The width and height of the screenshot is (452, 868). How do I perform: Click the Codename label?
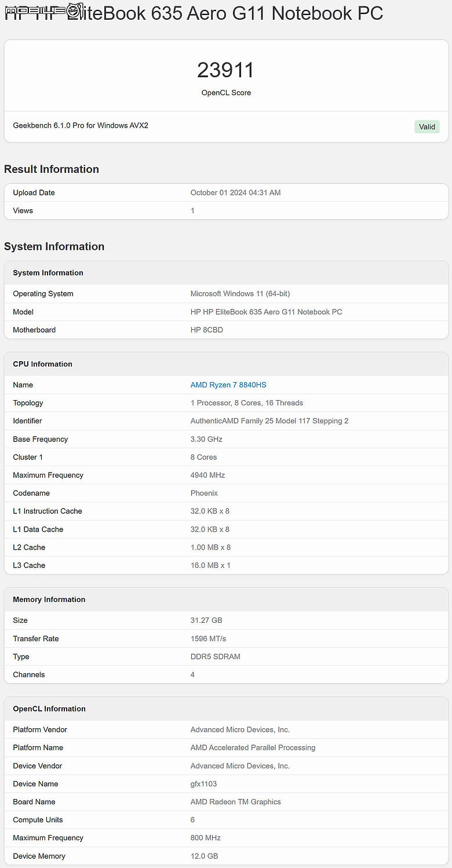click(x=31, y=493)
